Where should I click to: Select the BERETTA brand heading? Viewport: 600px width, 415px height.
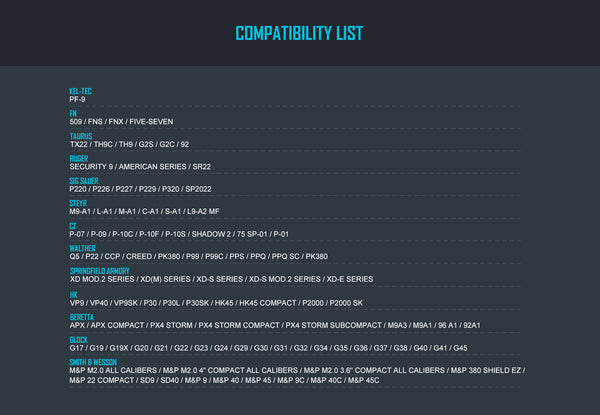[x=82, y=316]
